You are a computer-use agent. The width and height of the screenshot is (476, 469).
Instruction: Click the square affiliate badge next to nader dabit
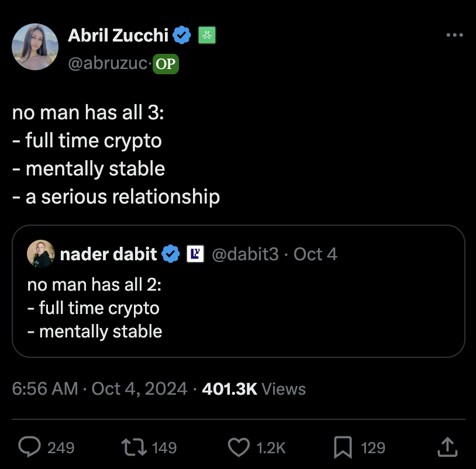(195, 254)
